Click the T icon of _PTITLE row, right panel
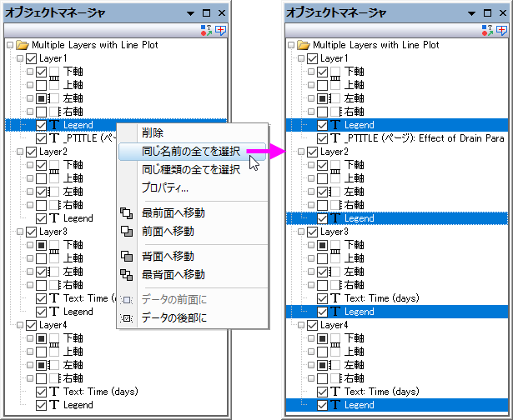This screenshot has height=420, width=513. tap(335, 138)
